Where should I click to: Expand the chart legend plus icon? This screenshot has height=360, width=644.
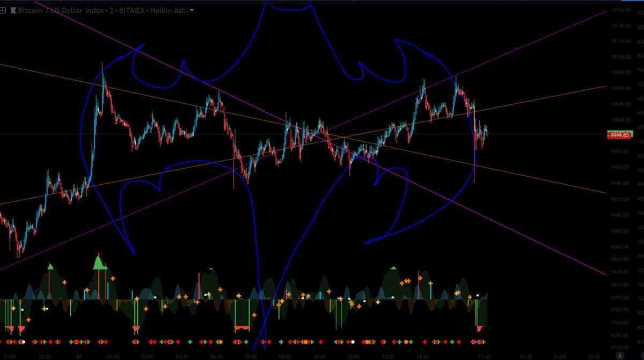click(x=3, y=10)
